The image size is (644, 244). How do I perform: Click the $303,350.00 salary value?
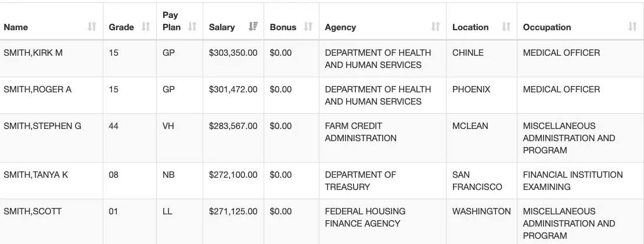(x=233, y=53)
